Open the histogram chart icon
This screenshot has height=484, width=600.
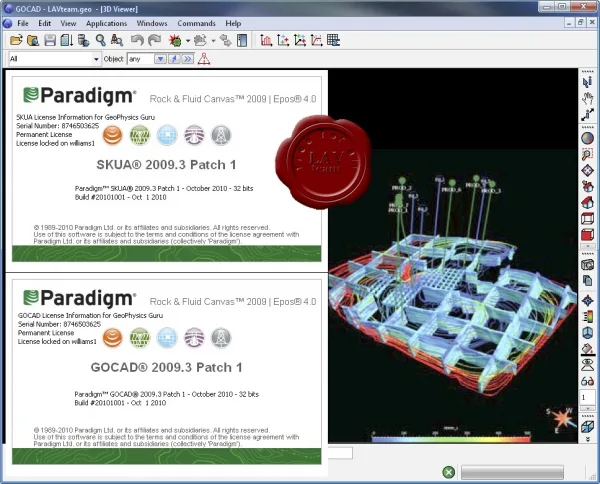(266, 40)
